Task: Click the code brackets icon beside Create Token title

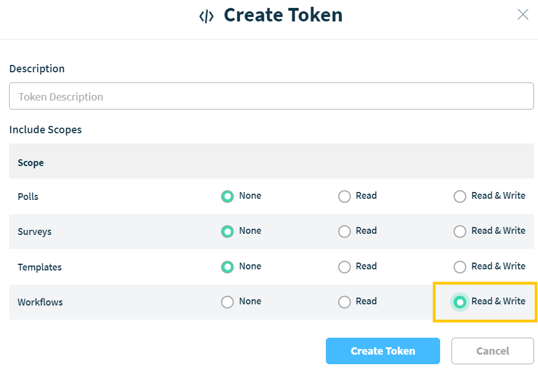Action: tap(207, 16)
